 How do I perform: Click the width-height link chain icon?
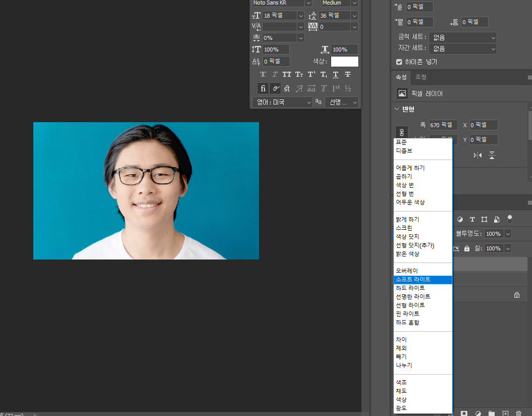click(x=402, y=132)
